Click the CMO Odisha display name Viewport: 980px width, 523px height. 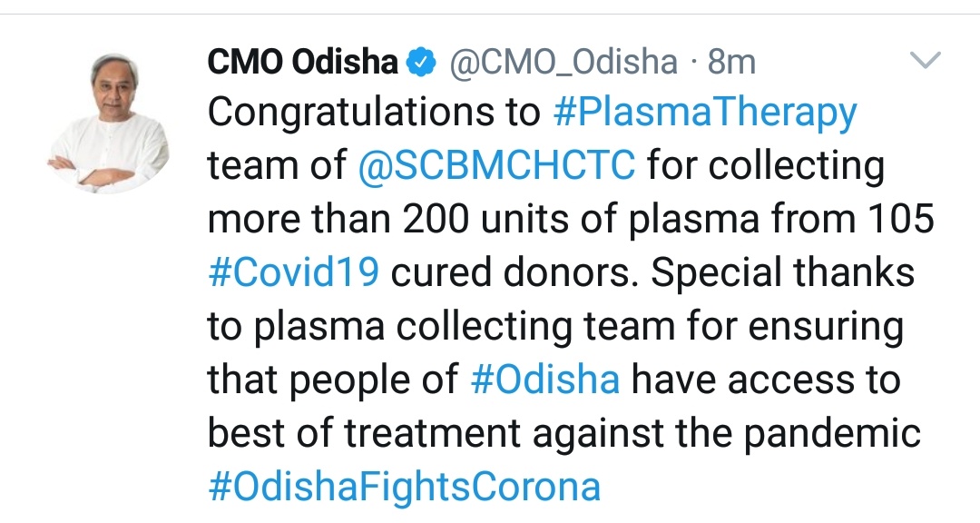coord(303,62)
